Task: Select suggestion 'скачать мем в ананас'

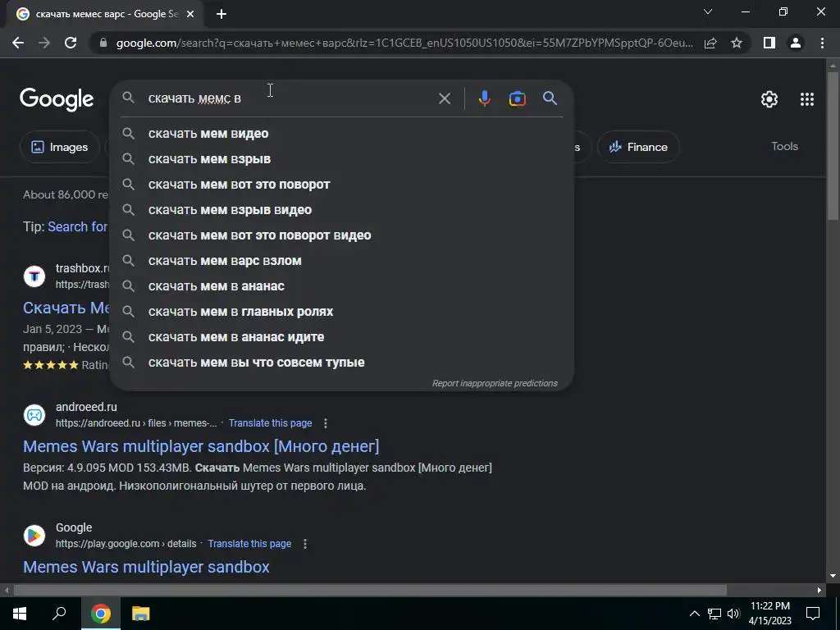Action: [342, 286]
